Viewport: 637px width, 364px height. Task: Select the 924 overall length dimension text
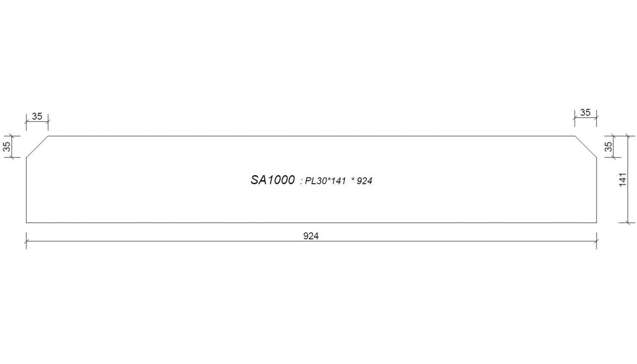pyautogui.click(x=311, y=236)
